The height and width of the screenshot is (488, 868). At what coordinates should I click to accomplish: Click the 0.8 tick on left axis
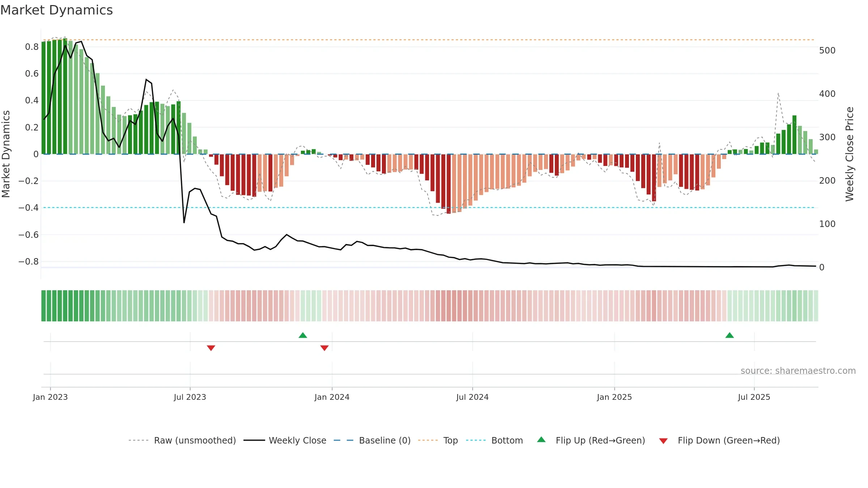(32, 47)
